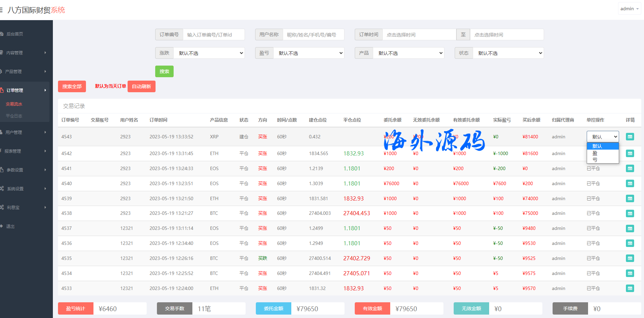Open details icon for order 4533
Image resolution: width=644 pixels, height=318 pixels.
[x=630, y=288]
